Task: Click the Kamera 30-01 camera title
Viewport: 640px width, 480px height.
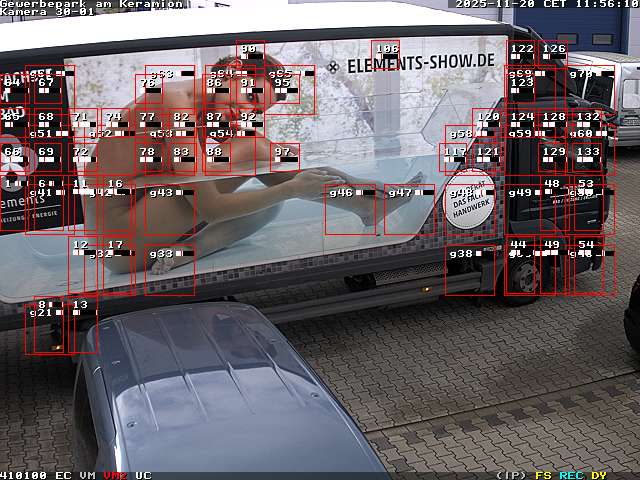Action: pos(47,12)
